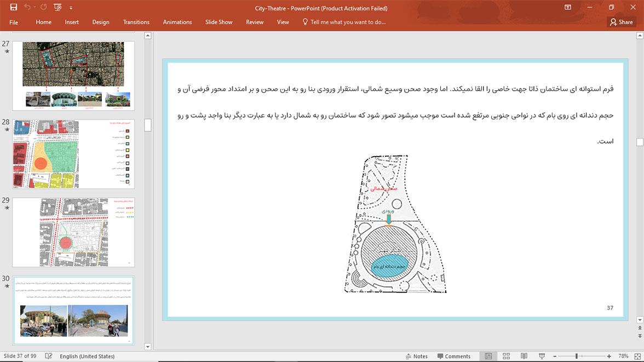Go to Next Slide with double-down arrow

tap(640, 336)
